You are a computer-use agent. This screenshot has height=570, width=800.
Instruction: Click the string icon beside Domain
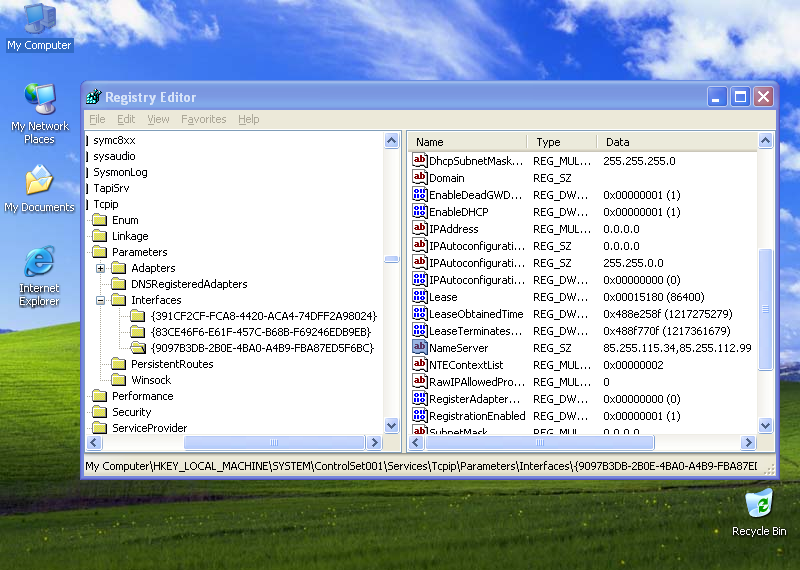419,177
